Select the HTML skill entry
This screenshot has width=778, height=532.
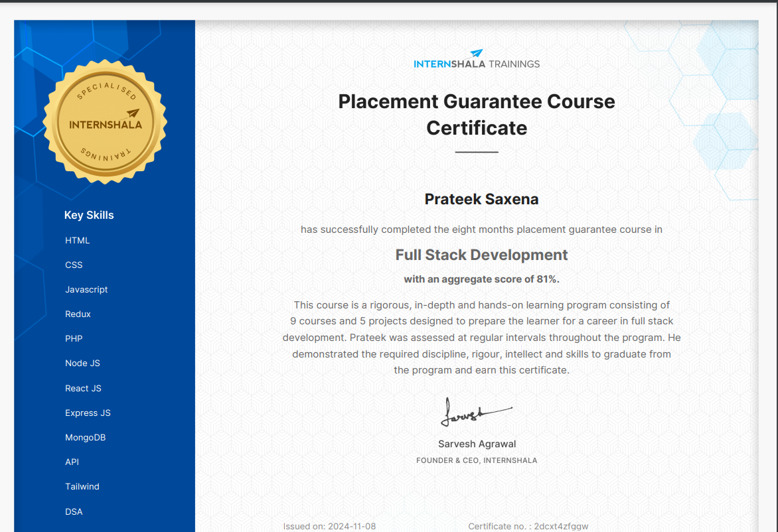[x=78, y=241]
